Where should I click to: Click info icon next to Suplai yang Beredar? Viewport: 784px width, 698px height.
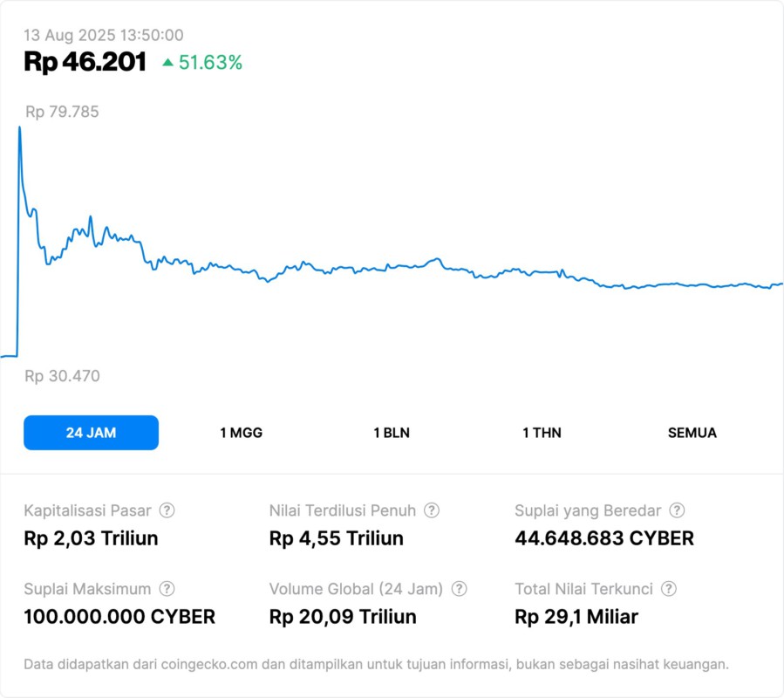click(677, 510)
